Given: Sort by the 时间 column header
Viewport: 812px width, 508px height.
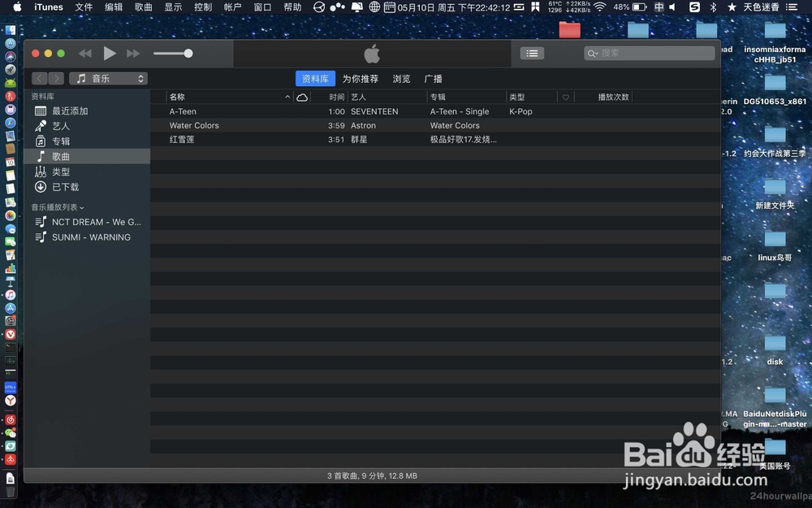Looking at the screenshot, I should (x=330, y=97).
